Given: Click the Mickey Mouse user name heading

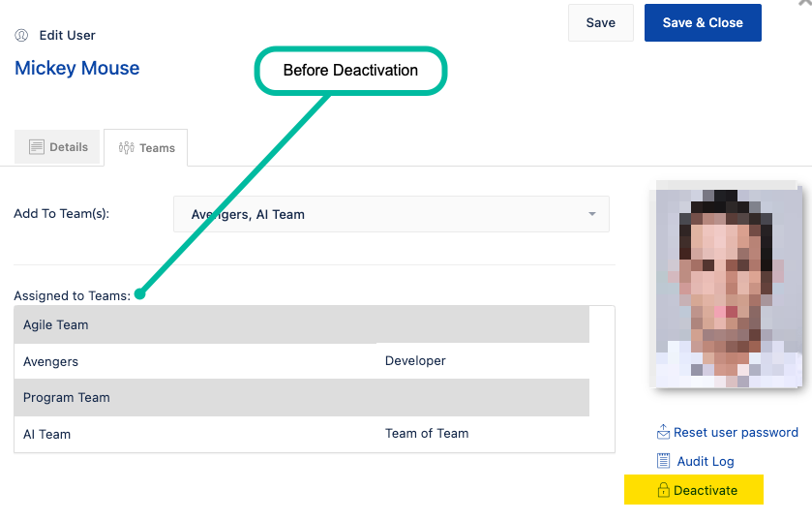Looking at the screenshot, I should [77, 68].
